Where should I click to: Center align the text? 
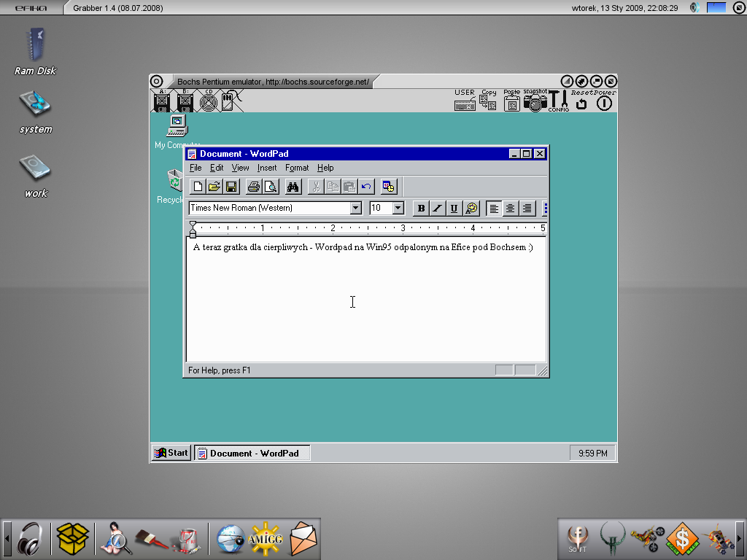coord(510,208)
